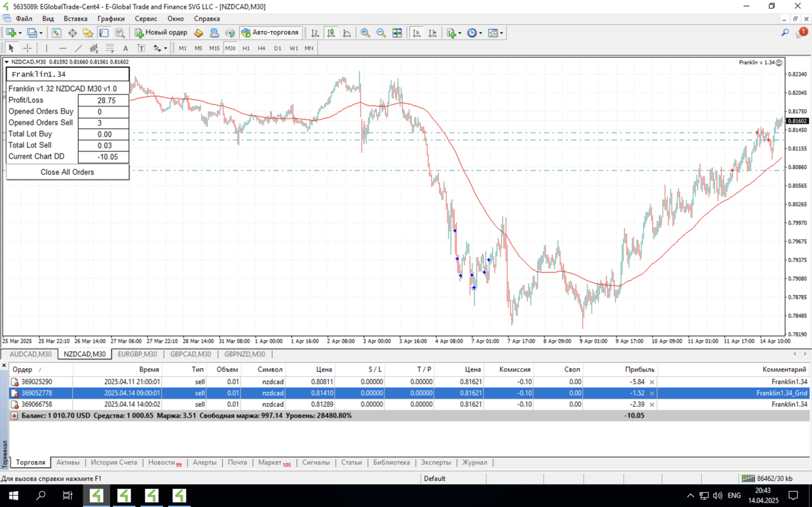Open the Data Window crosshair-circle icon

coord(72,33)
